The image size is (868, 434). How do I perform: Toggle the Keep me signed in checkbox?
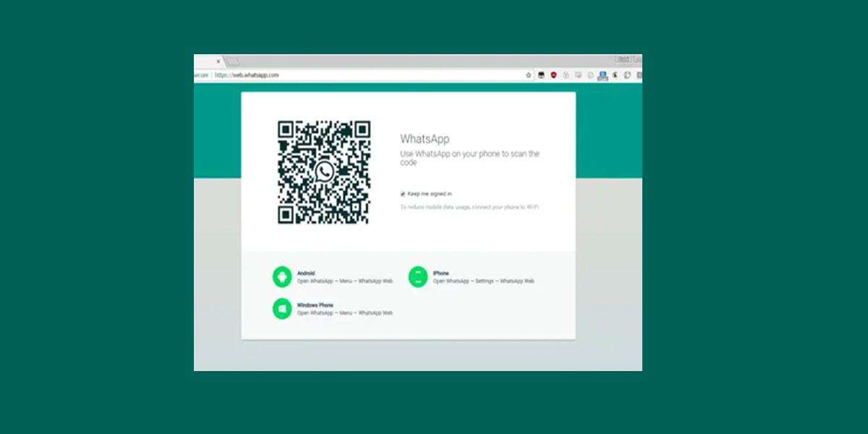(x=403, y=194)
